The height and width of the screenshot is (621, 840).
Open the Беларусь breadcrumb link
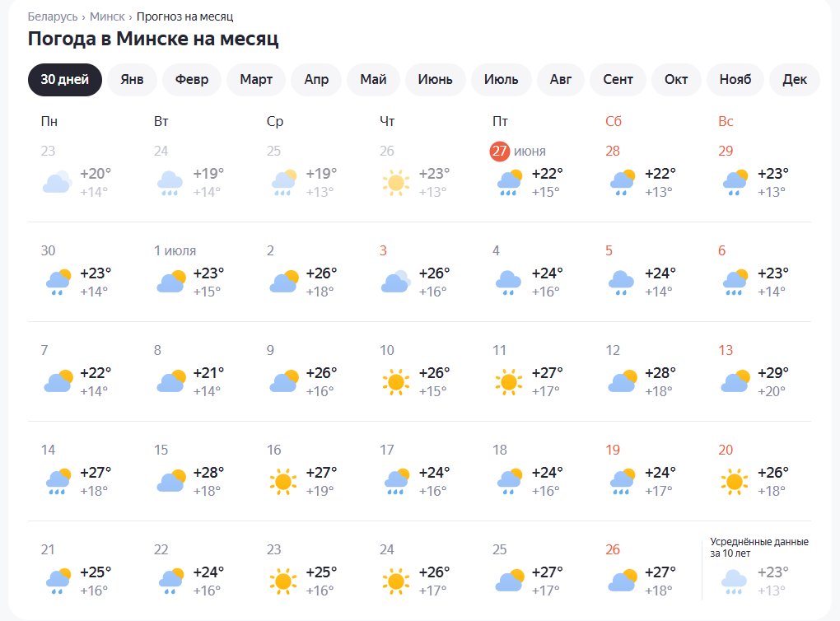point(53,16)
